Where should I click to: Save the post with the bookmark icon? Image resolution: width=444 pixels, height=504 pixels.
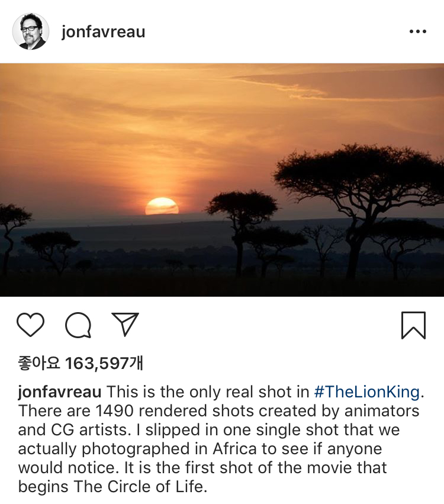pos(413,325)
